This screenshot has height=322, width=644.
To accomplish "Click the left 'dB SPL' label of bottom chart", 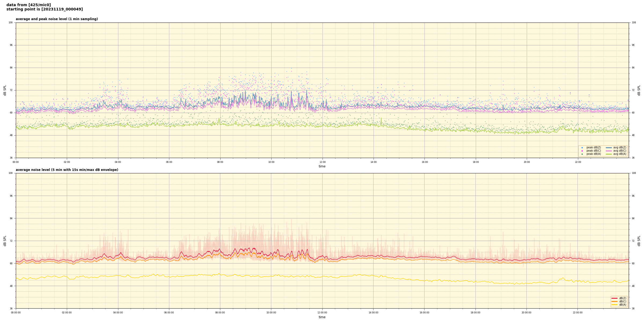I will 5,241.
